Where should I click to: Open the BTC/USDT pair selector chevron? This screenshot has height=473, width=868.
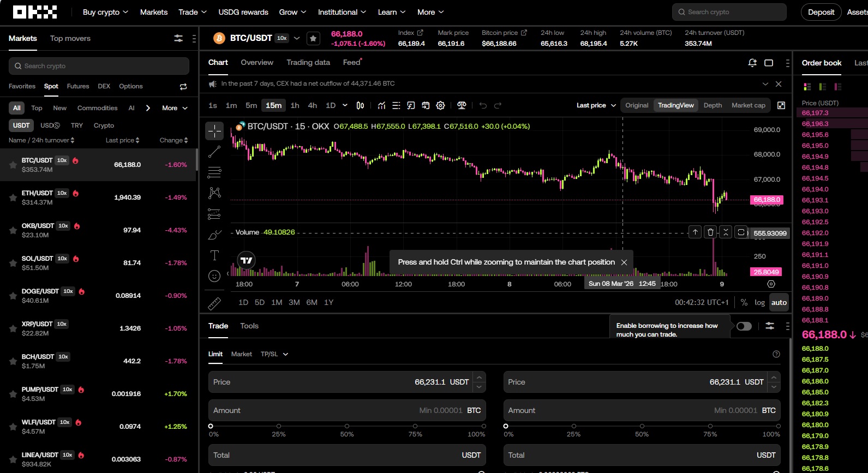pyautogui.click(x=297, y=38)
